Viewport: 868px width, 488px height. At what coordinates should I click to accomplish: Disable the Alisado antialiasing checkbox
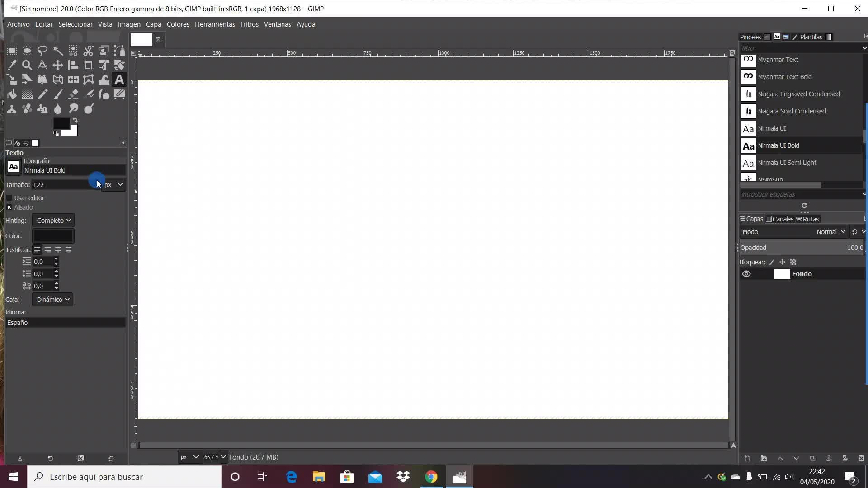(x=9, y=207)
